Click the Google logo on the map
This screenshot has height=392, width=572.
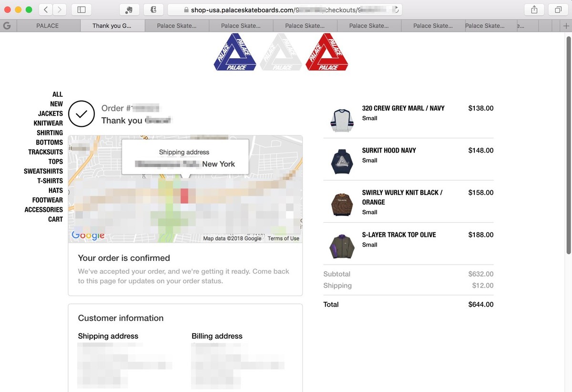[88, 235]
